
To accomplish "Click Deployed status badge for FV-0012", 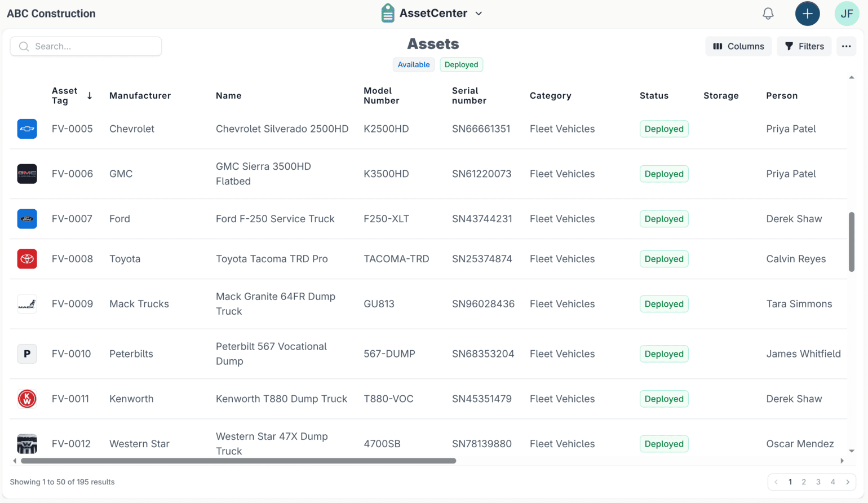I will 664,444.
